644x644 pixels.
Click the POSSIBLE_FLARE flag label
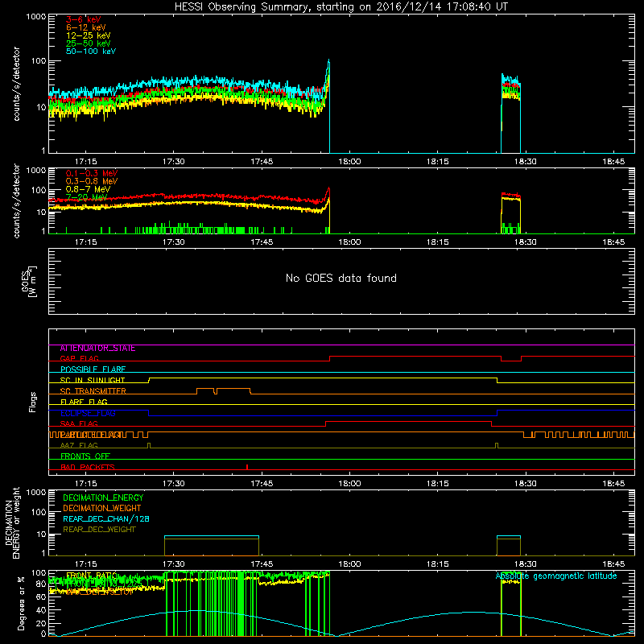[x=93, y=369]
